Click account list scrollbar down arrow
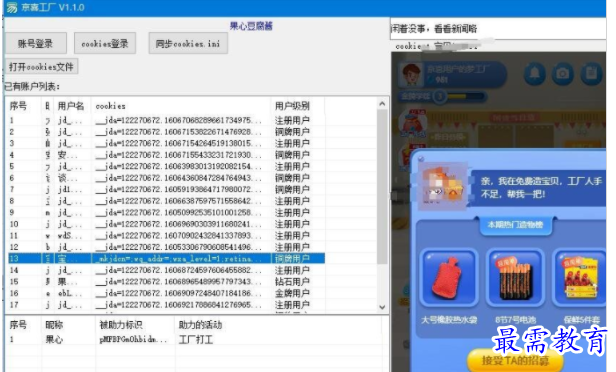This screenshot has width=616, height=372. coord(382,307)
